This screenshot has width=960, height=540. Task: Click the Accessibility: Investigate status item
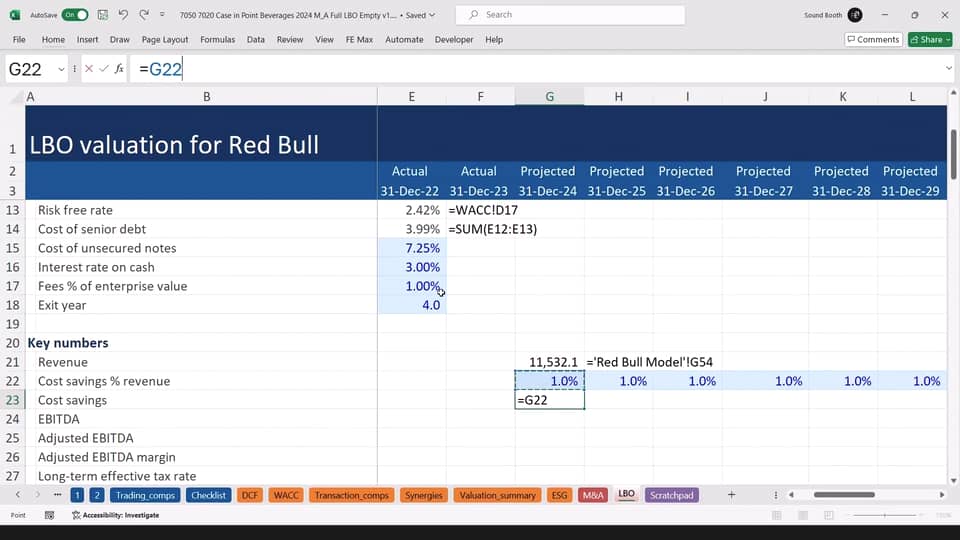pos(116,515)
